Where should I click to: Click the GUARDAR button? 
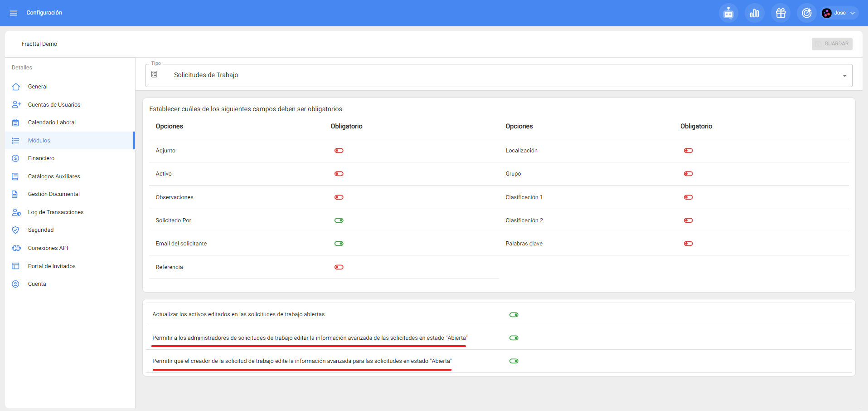(x=832, y=44)
